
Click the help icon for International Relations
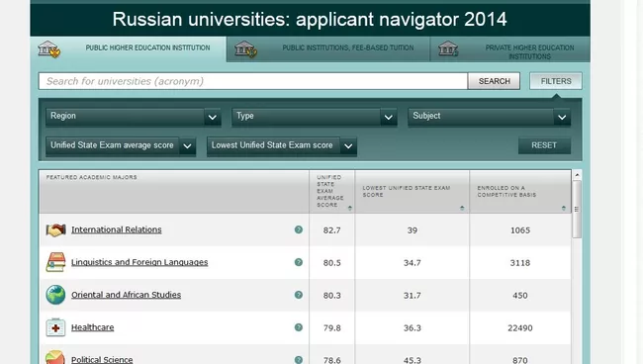299,229
